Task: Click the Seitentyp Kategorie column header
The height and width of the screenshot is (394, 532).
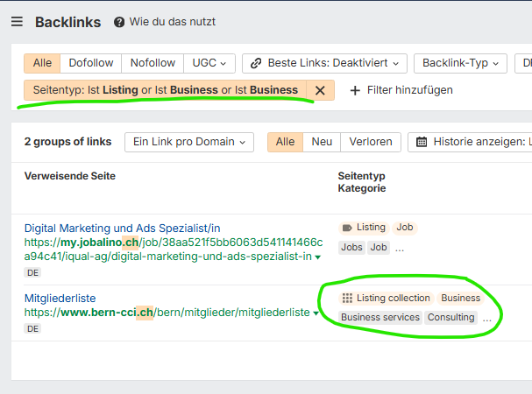Action: coord(362,182)
